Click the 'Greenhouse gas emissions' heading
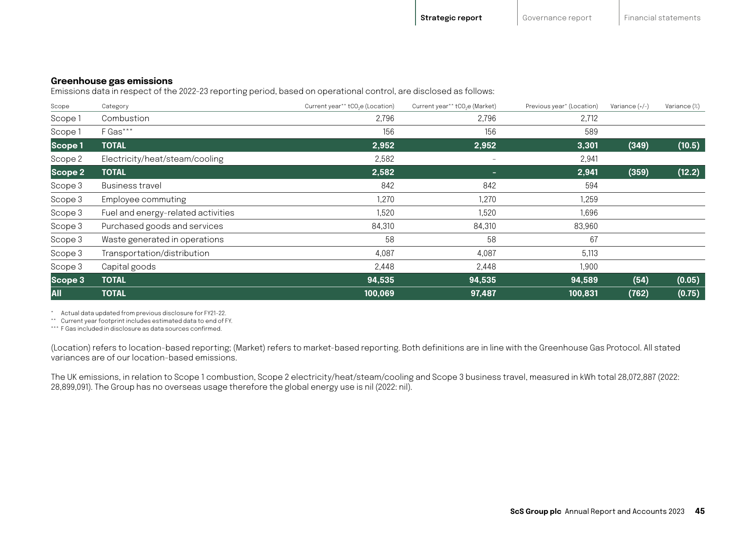The height and width of the screenshot is (535, 756). tap(112, 81)
